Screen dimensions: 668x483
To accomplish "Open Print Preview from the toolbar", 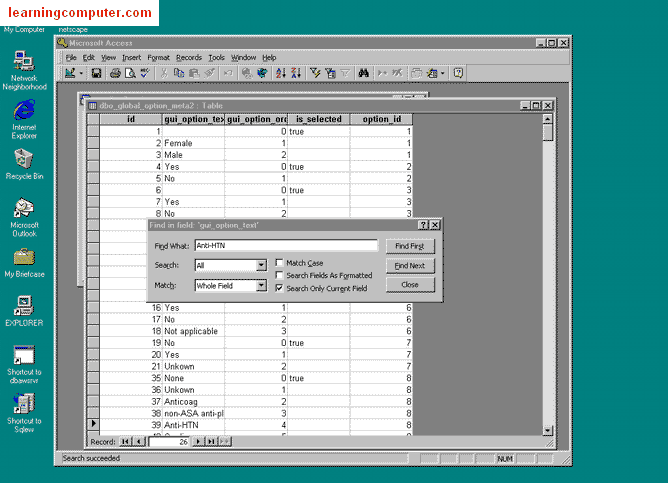I will 130,73.
